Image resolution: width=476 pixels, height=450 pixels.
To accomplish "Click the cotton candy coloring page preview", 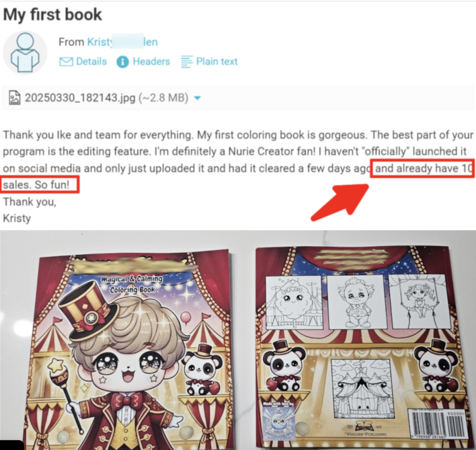I will point(294,302).
